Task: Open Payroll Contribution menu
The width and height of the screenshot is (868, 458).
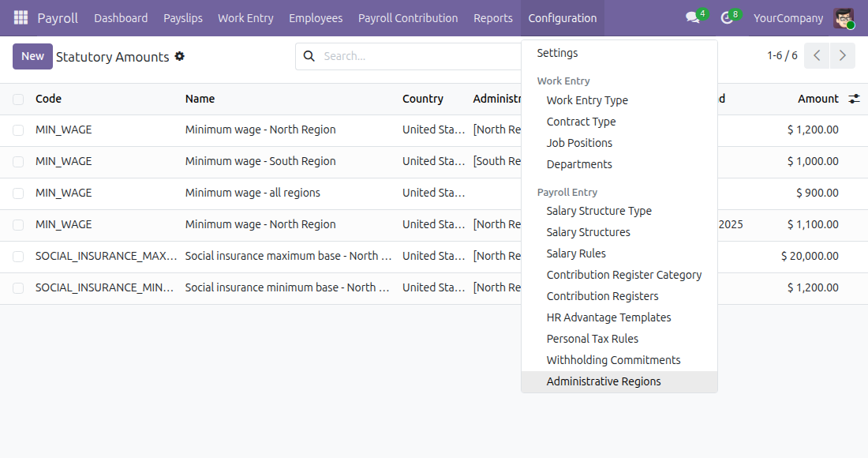Action: point(408,17)
